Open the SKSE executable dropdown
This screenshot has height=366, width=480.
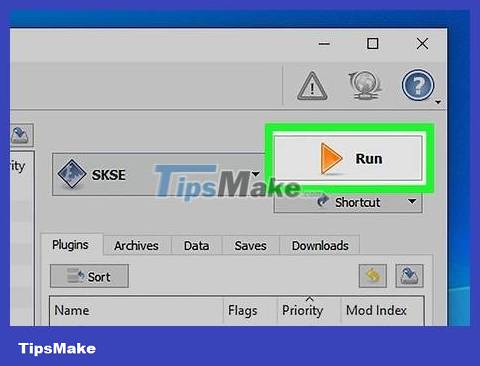tap(159, 174)
